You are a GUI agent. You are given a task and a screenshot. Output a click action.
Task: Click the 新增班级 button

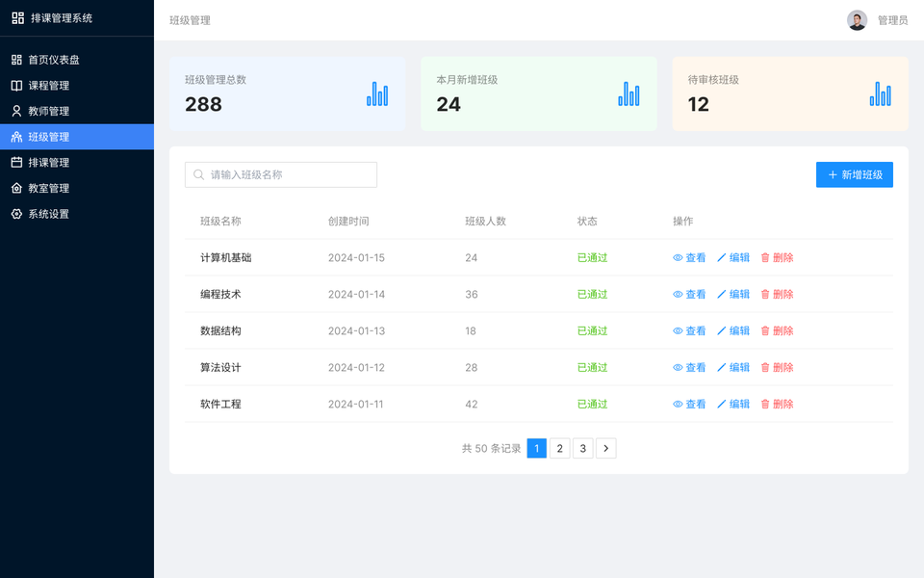(x=855, y=174)
